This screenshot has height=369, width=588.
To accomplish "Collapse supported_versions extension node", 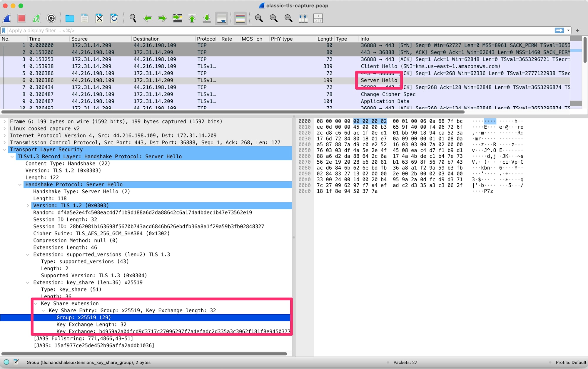I will (28, 255).
